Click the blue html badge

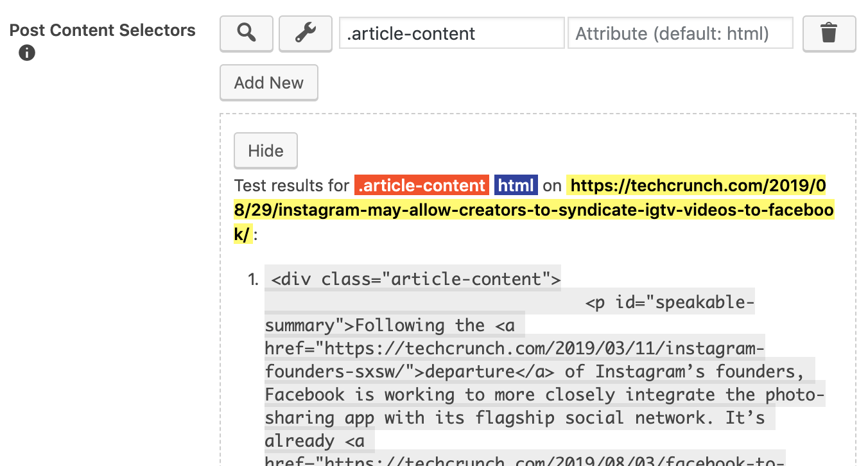tap(516, 186)
